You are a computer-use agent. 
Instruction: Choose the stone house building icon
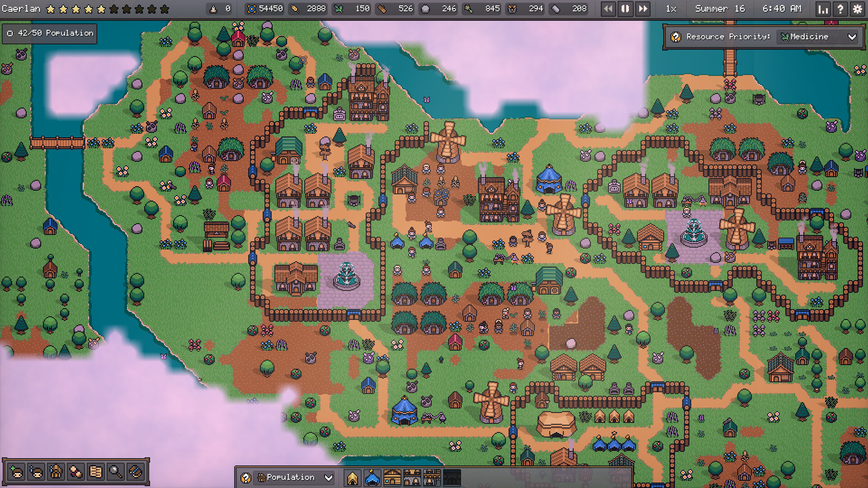click(x=412, y=478)
